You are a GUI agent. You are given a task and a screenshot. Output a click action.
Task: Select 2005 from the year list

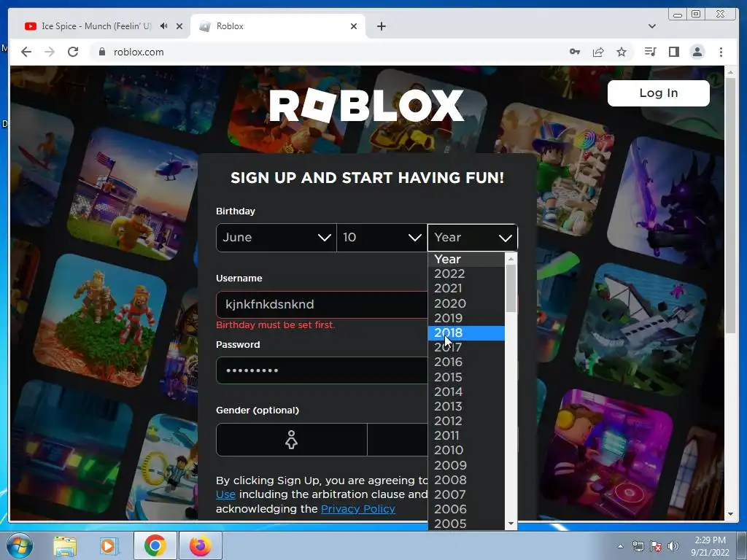tap(466, 524)
